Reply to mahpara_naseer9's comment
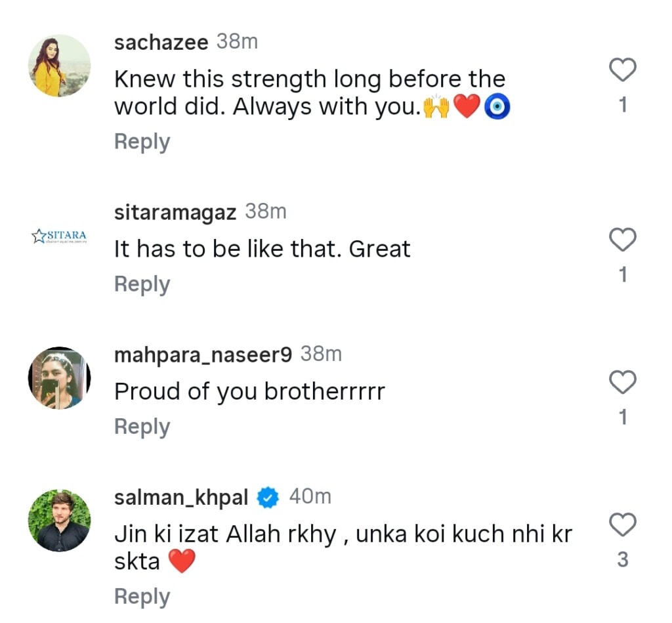Screen dimensions: 672x623 142,426
